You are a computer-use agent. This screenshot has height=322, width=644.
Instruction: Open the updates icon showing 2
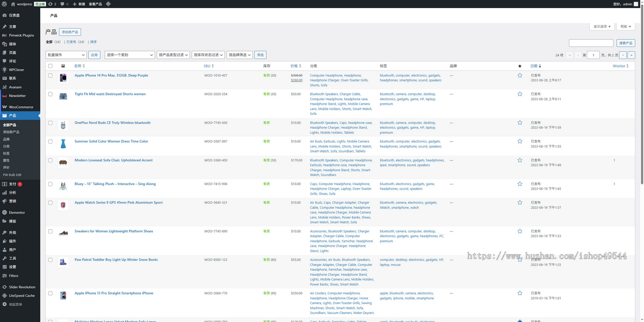pyautogui.click(x=52, y=4)
